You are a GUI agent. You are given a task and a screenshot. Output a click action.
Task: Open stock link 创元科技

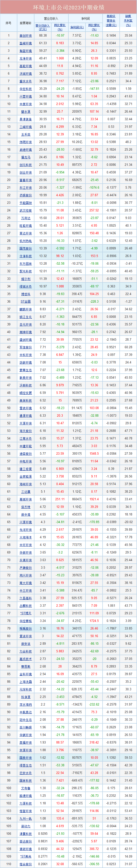tap(26, 165)
